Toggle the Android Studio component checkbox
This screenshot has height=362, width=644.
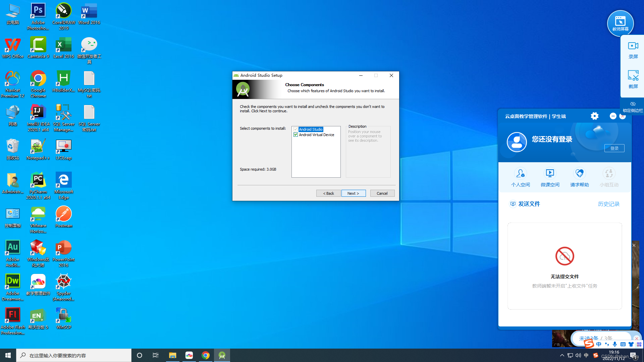tap(296, 129)
